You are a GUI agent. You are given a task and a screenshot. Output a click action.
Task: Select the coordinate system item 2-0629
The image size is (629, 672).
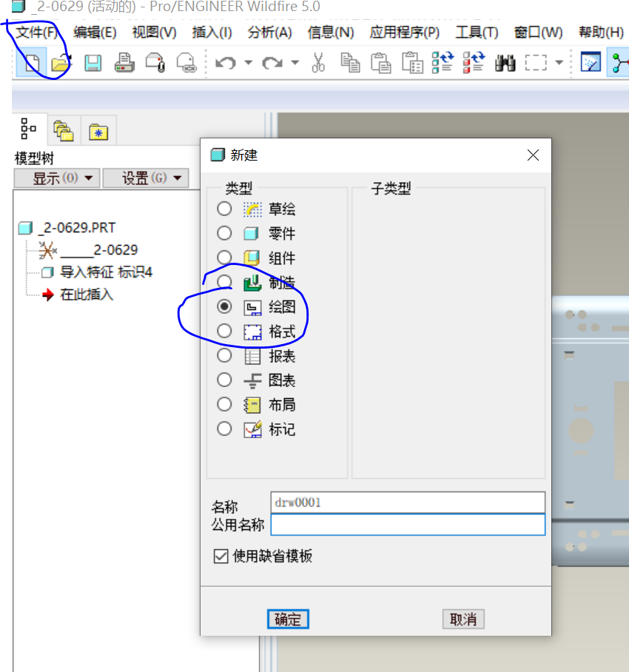[x=88, y=250]
